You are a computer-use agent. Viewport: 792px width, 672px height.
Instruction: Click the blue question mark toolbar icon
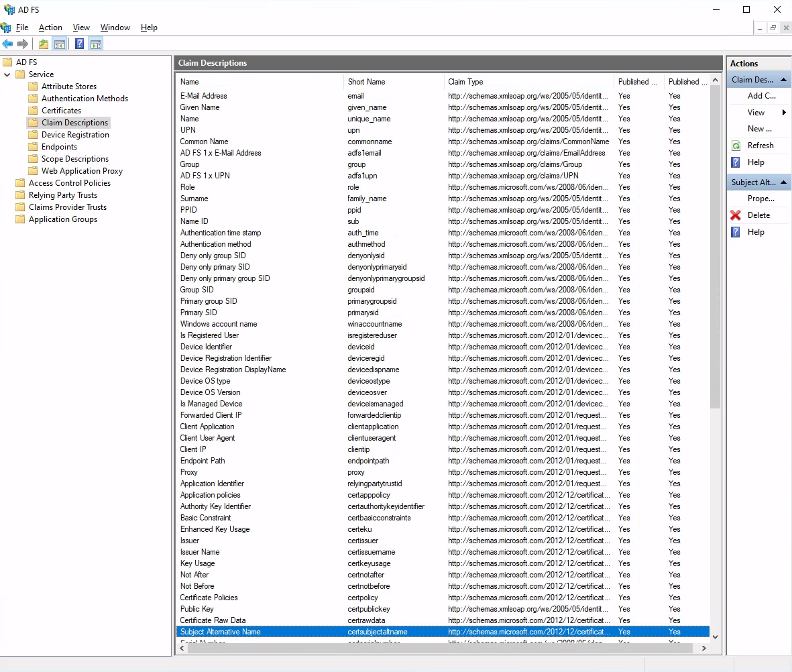tap(79, 44)
